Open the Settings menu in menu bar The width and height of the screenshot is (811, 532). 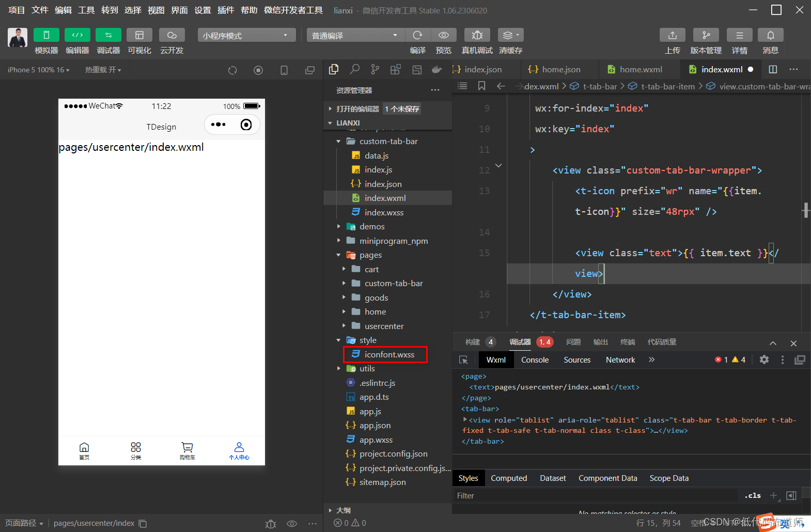[x=202, y=10]
